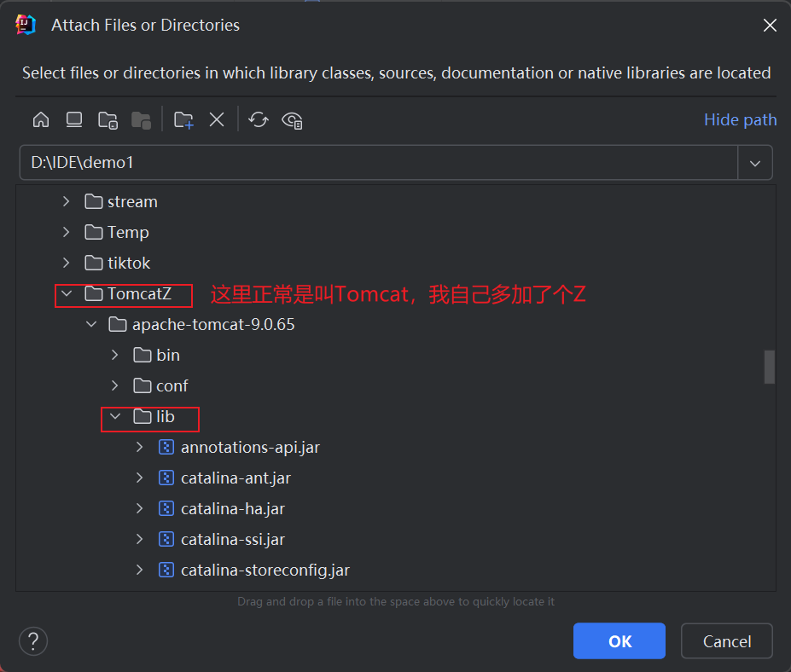Click the Cancel button
Screen dimensions: 791x672
click(x=727, y=641)
